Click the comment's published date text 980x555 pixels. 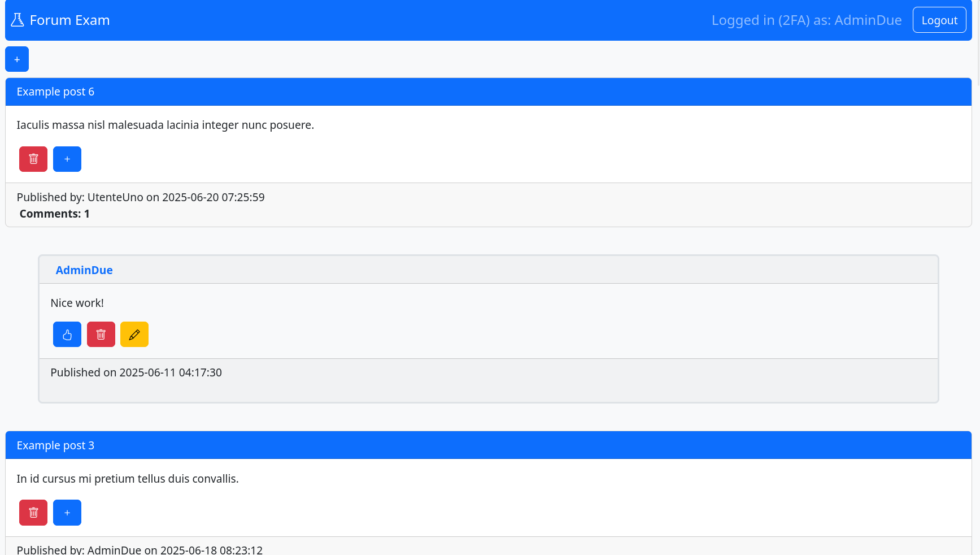tap(136, 372)
